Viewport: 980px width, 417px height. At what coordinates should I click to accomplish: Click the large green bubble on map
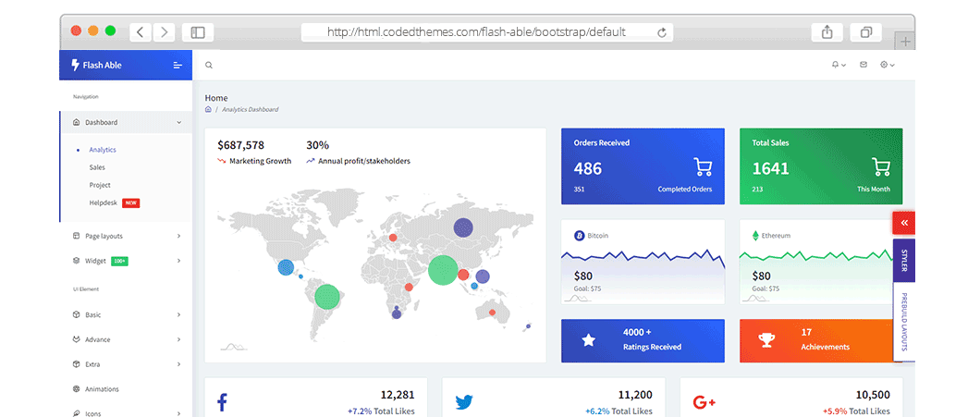(443, 269)
